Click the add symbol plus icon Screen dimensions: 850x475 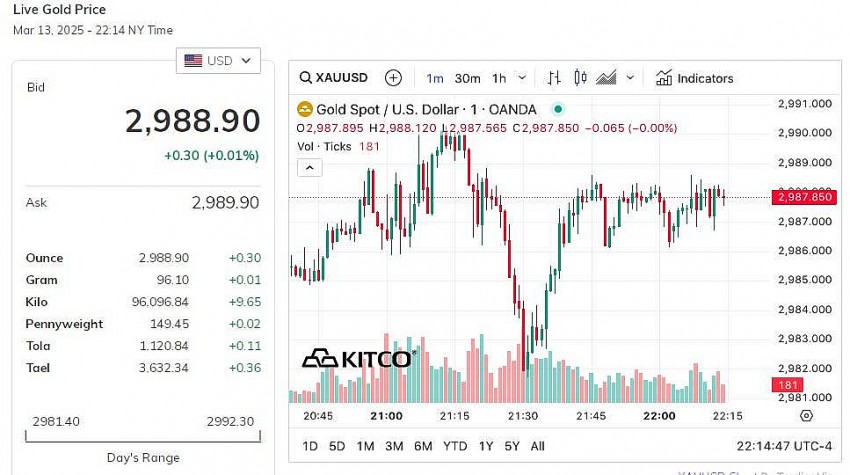pyautogui.click(x=393, y=78)
